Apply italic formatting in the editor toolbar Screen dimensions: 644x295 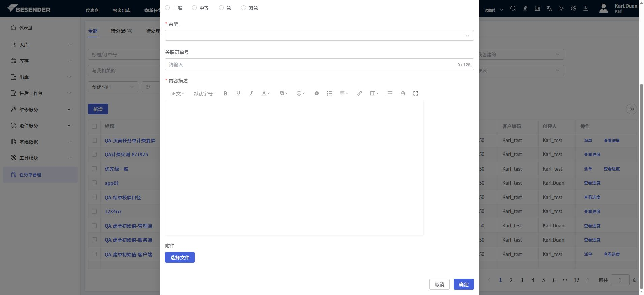[251, 93]
